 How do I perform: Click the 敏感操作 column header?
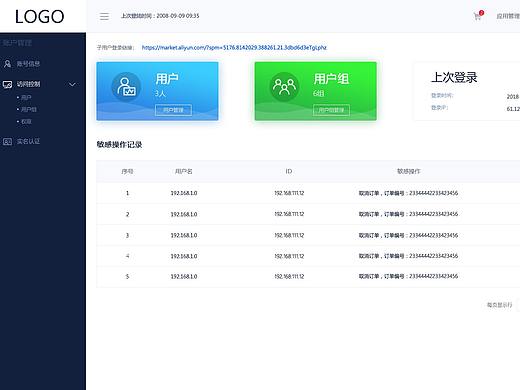pyautogui.click(x=409, y=171)
